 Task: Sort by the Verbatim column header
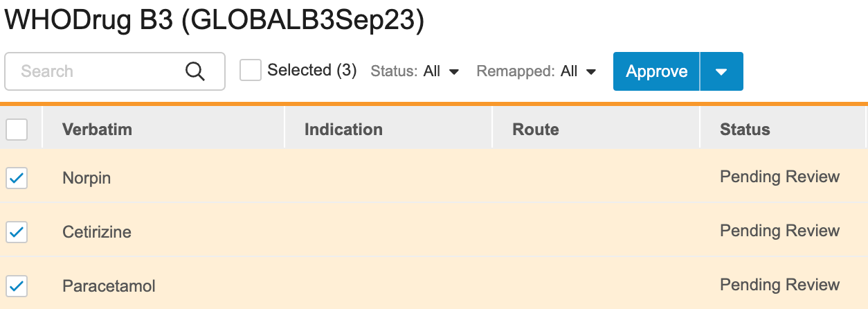click(97, 130)
